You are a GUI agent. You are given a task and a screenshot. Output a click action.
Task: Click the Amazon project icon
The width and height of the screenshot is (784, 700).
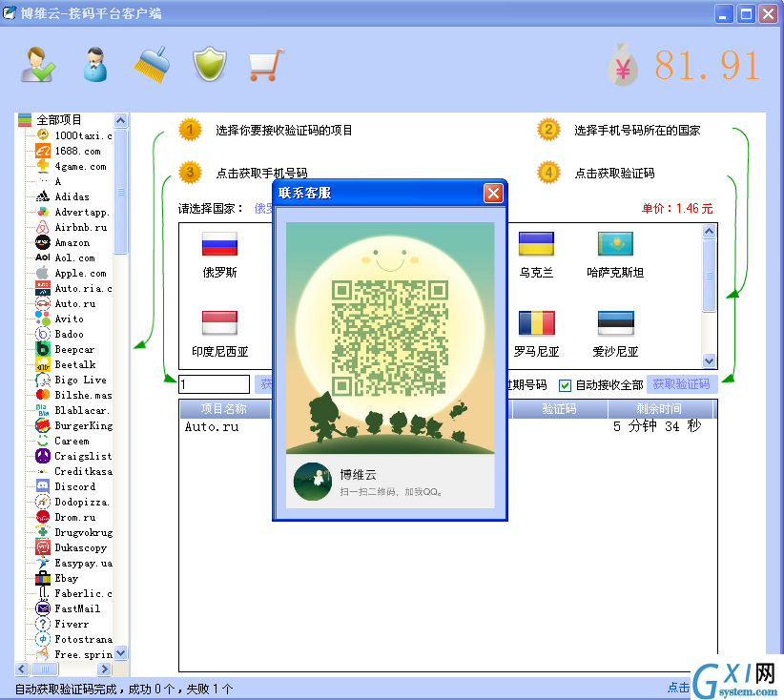coord(43,242)
